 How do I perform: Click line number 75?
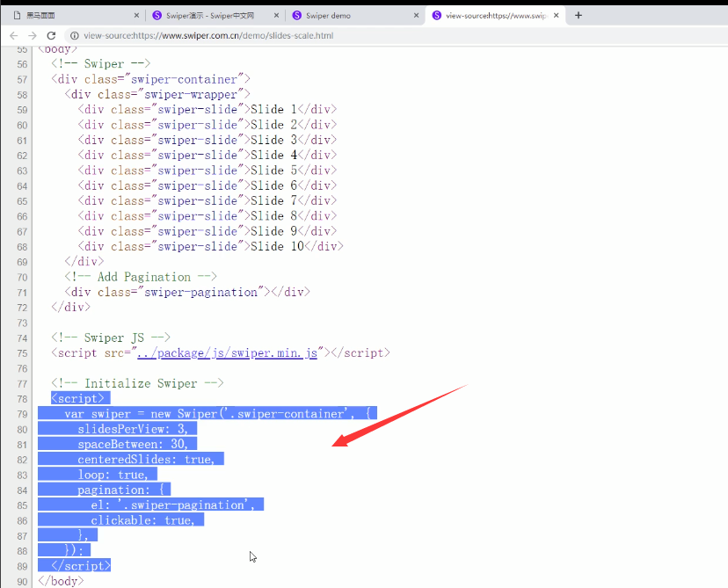point(22,353)
